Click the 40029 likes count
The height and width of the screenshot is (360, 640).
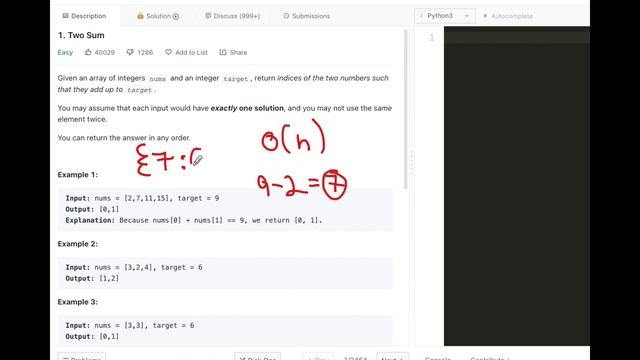click(x=104, y=52)
